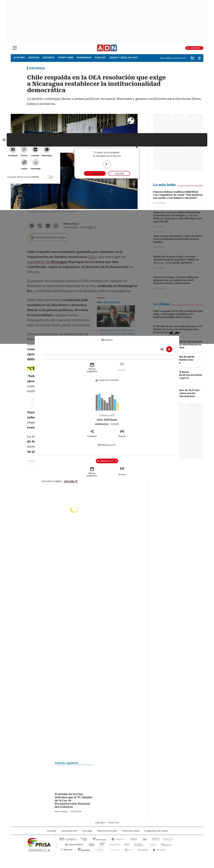Share the article on LinkedIn below the photo

pos(48,226)
